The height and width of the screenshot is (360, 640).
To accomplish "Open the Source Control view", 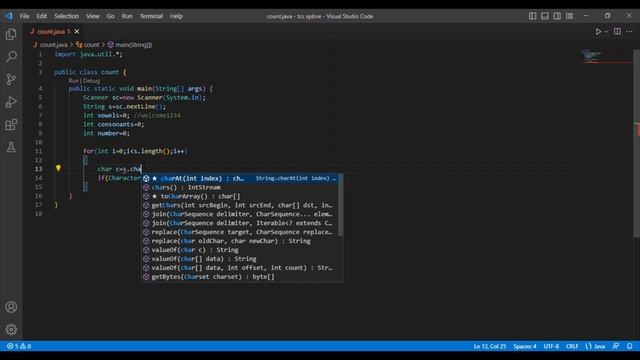I will (11, 79).
